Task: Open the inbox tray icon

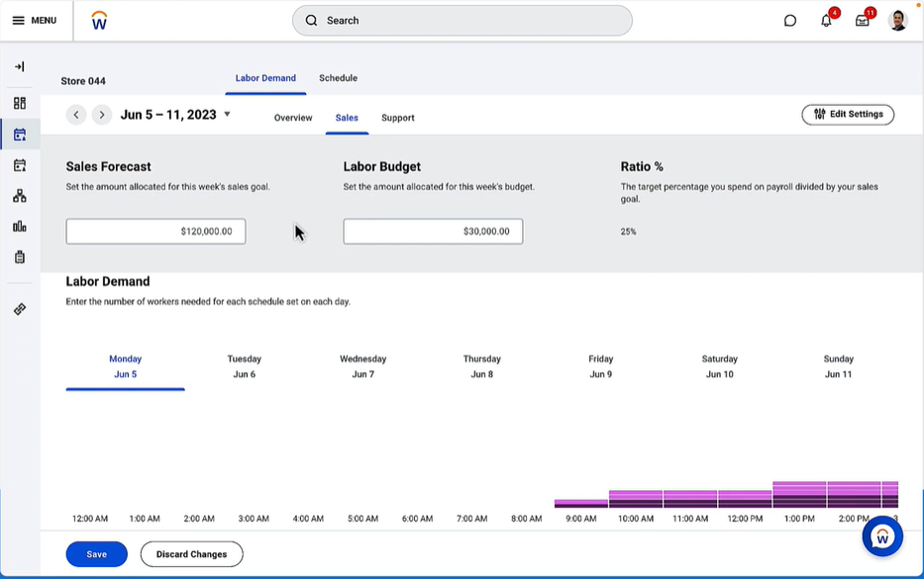Action: (x=862, y=21)
